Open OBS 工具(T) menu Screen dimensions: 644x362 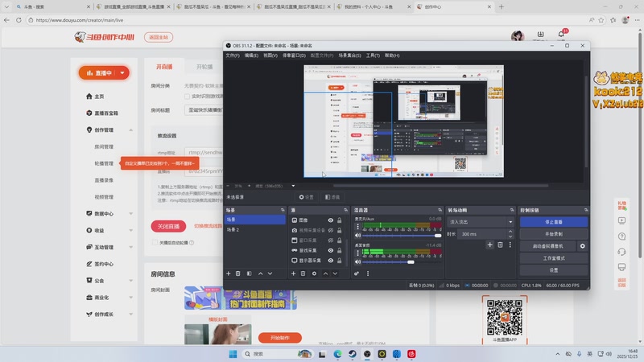tap(373, 56)
